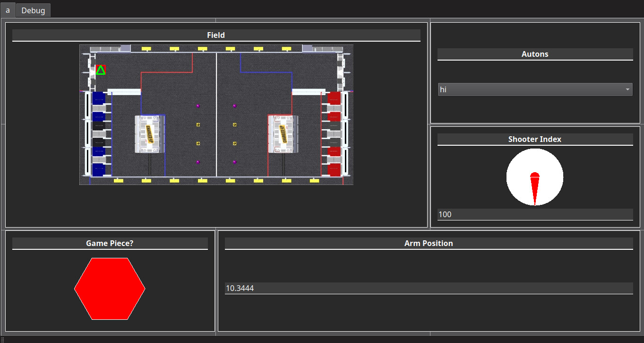Click a red alliance grid node icon
Viewport: 644px width, 343px height.
(334, 98)
